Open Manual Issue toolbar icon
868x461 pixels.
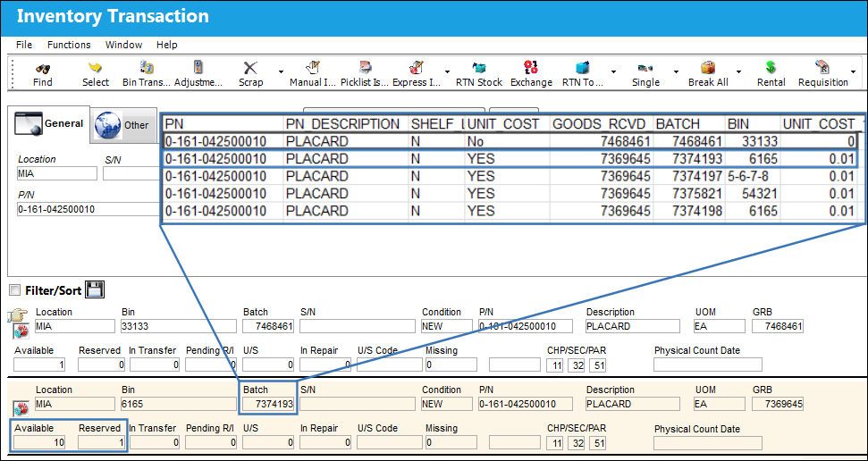[x=314, y=68]
